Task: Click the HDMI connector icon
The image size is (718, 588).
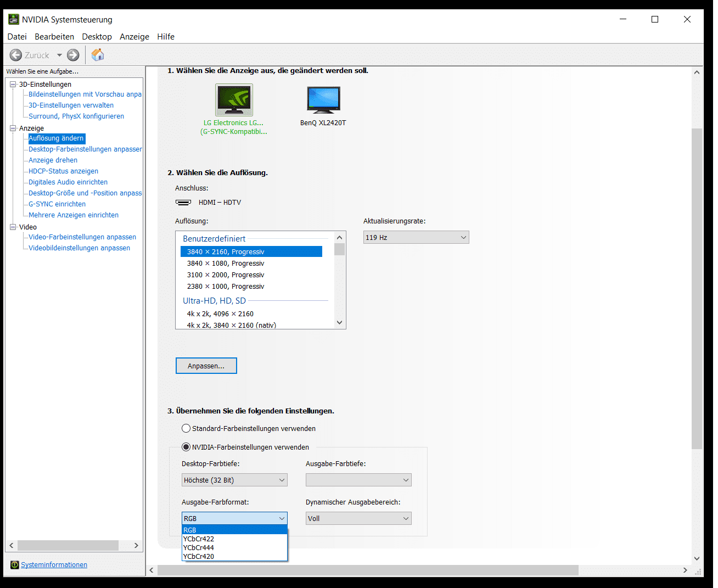Action: [183, 202]
